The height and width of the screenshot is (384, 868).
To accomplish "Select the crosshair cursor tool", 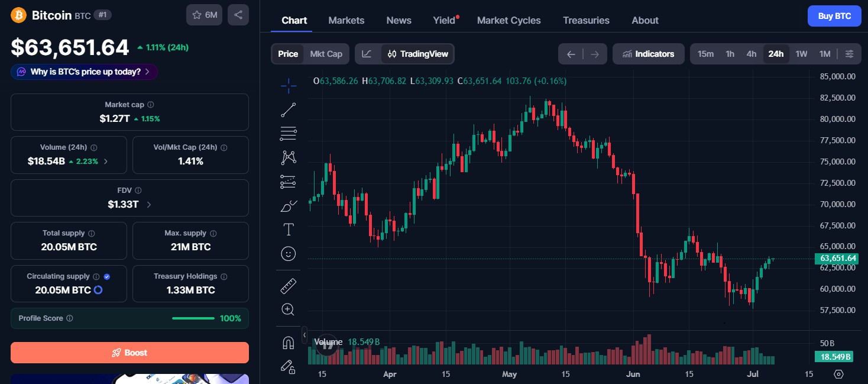I will (x=289, y=86).
